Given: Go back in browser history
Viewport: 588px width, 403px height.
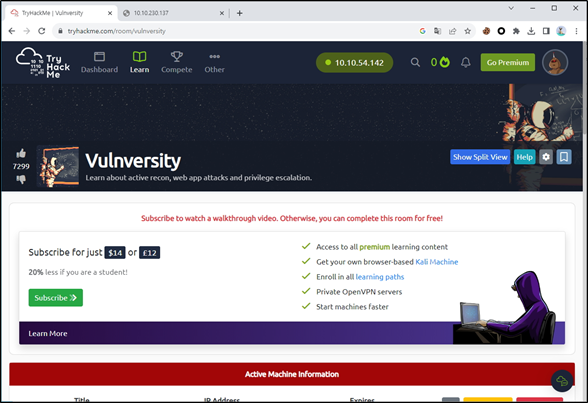Looking at the screenshot, I should click(12, 31).
